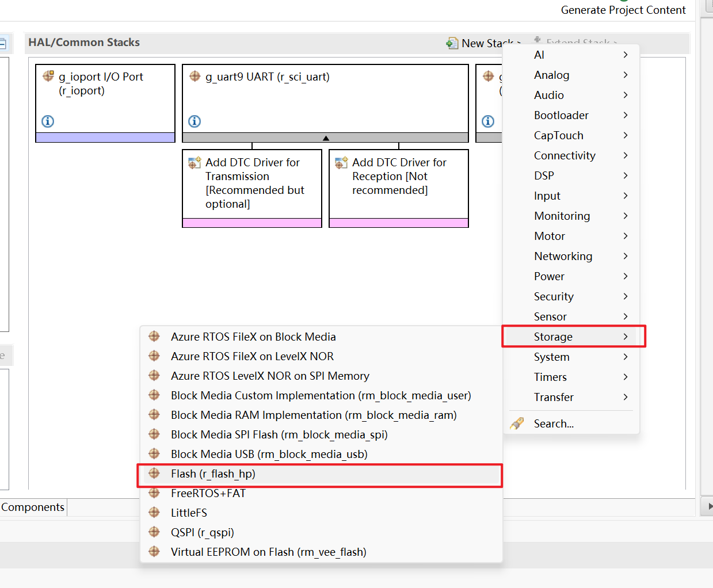Open the Audio category menu
713x588 pixels.
coord(571,95)
